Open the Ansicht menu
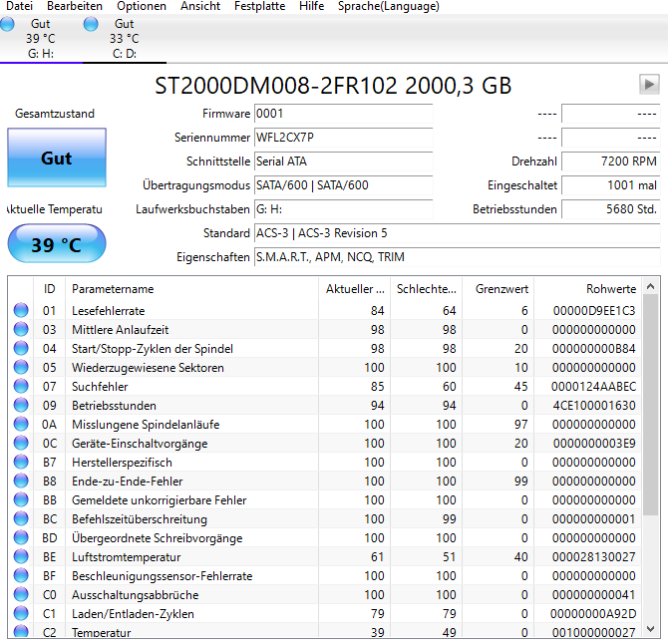The width and height of the screenshot is (668, 644). pos(200,6)
